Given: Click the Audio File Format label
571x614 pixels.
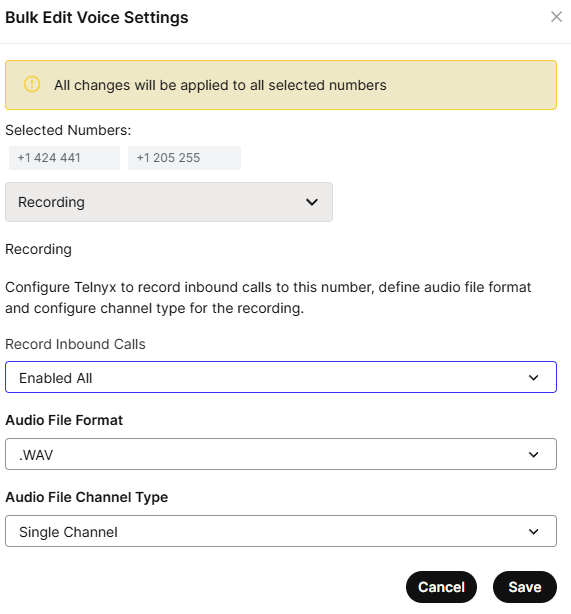Looking at the screenshot, I should click(x=64, y=420).
